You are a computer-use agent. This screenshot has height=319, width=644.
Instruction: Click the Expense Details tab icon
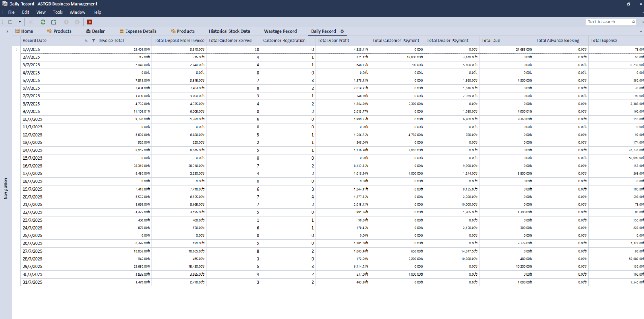[x=122, y=31]
